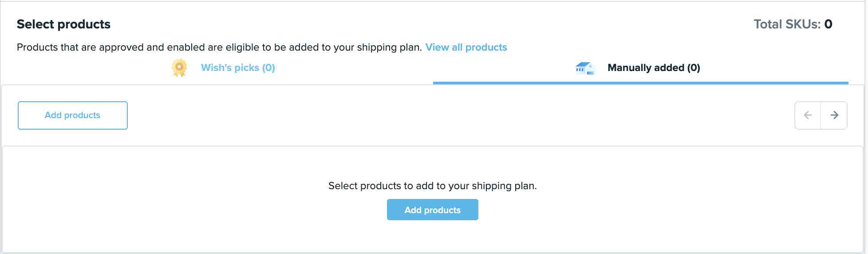Click the approved and enabled products description

tap(219, 48)
